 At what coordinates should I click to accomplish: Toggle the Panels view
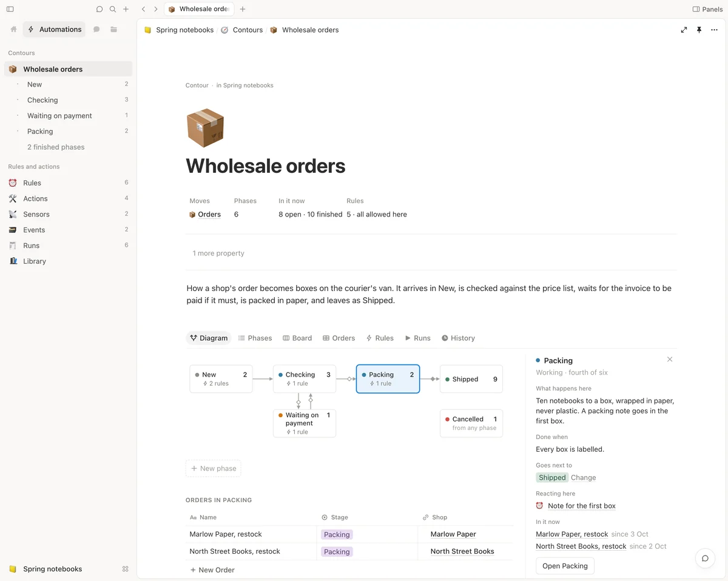pyautogui.click(x=707, y=9)
